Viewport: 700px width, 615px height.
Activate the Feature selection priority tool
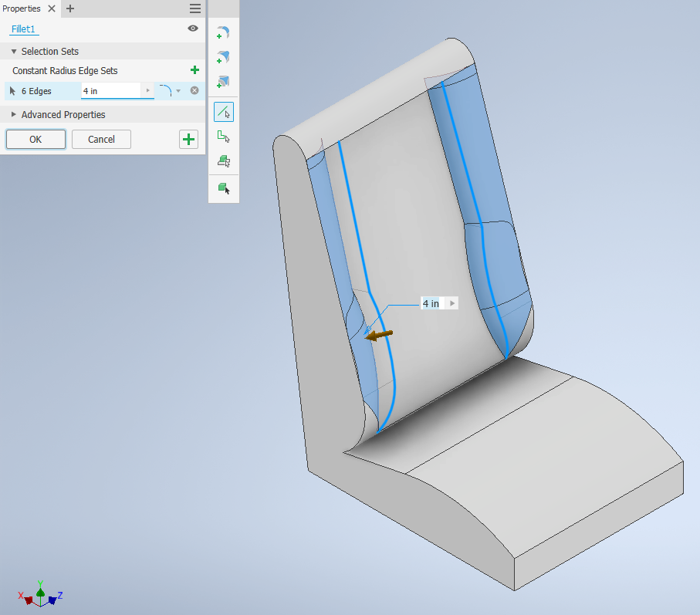click(x=224, y=161)
